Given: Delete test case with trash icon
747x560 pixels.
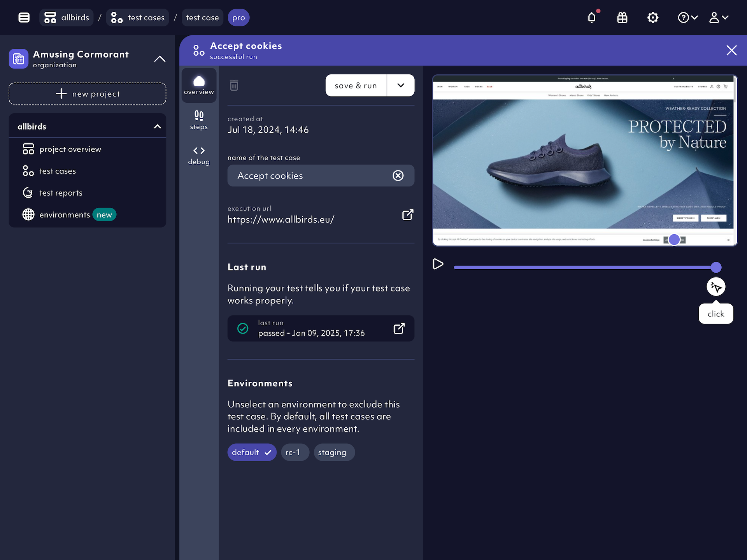Looking at the screenshot, I should tap(234, 85).
